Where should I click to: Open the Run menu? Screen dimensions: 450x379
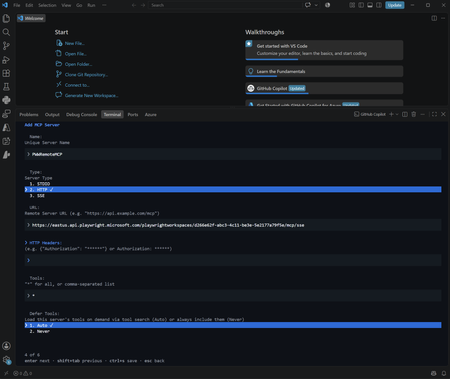[91, 5]
